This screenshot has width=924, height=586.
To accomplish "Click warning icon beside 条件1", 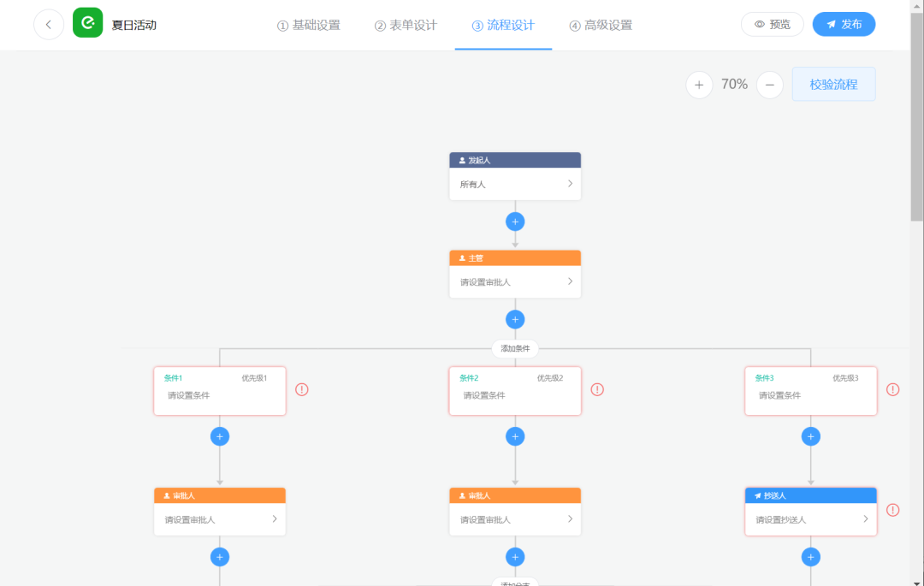I will pyautogui.click(x=302, y=389).
